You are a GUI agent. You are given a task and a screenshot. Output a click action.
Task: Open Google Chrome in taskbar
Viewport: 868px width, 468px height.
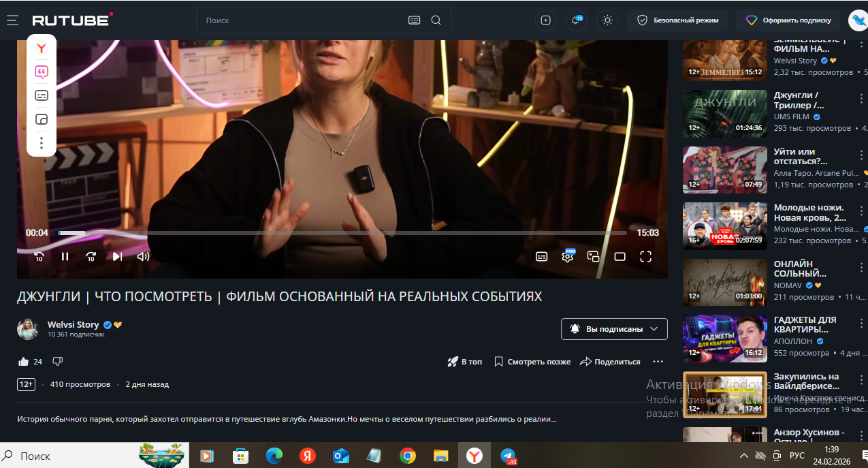(x=408, y=456)
